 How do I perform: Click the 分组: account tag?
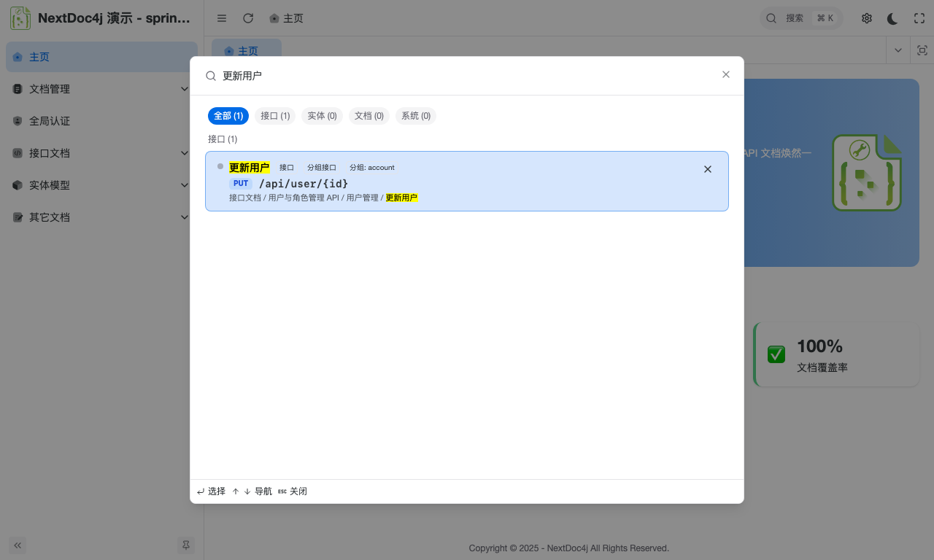(x=371, y=168)
